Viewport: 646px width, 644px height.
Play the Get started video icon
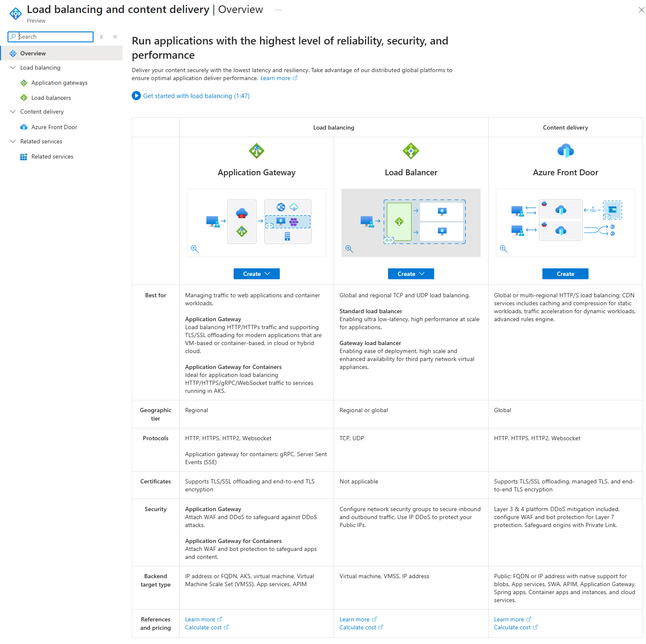136,96
